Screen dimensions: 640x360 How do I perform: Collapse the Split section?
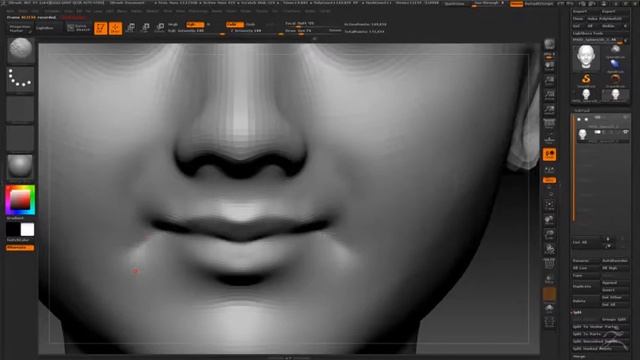click(577, 312)
